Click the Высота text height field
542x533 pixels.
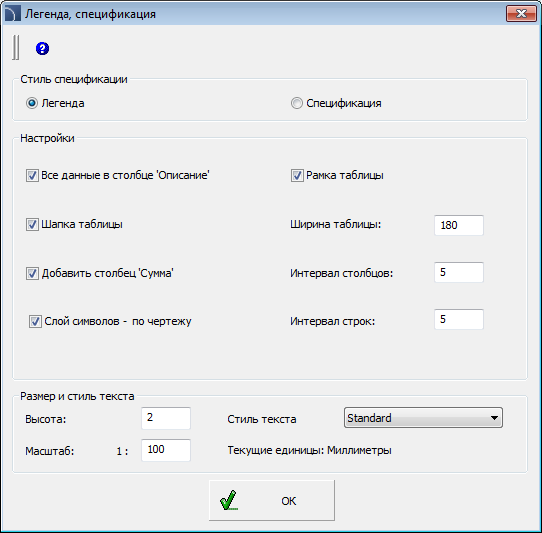point(166,418)
